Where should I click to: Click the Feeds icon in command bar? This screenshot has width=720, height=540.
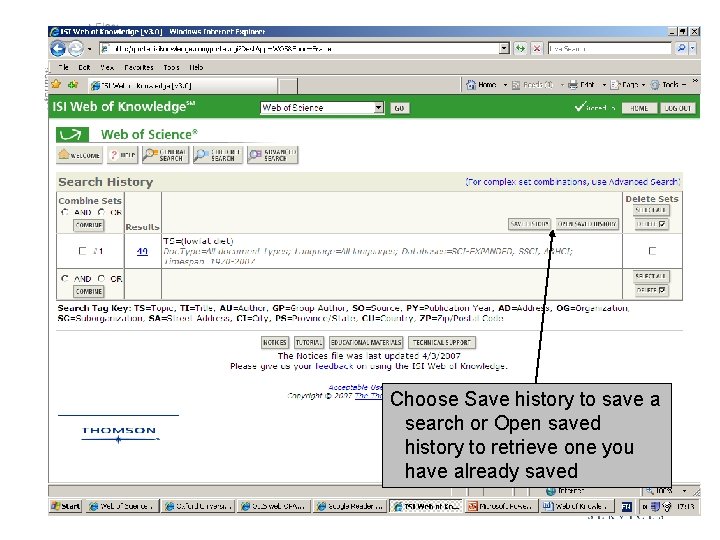click(516, 85)
